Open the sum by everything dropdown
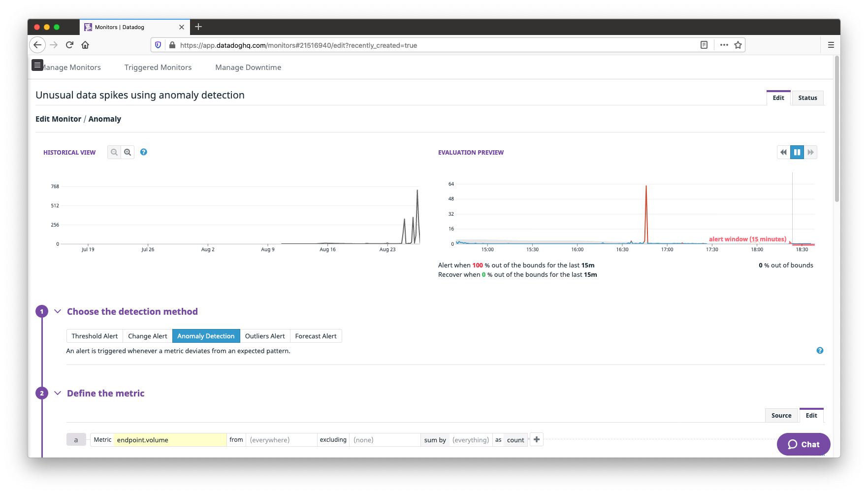868x494 pixels. click(x=470, y=439)
